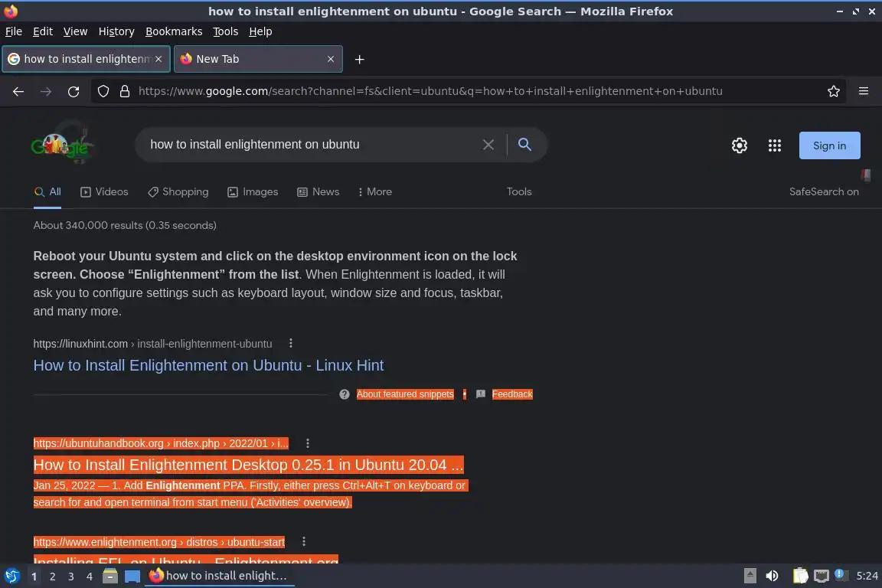Screen dimensions: 882x588
Task: Click the About featured snippets question icon
Action: click(345, 394)
